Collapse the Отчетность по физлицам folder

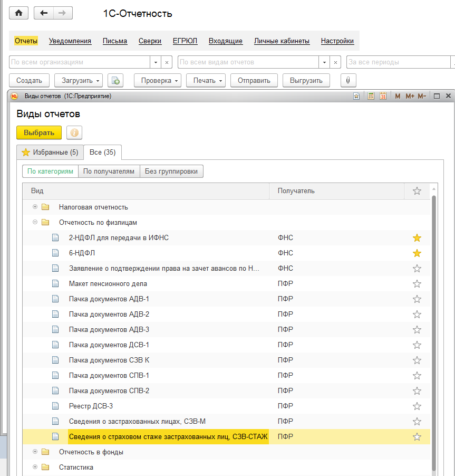click(x=35, y=222)
